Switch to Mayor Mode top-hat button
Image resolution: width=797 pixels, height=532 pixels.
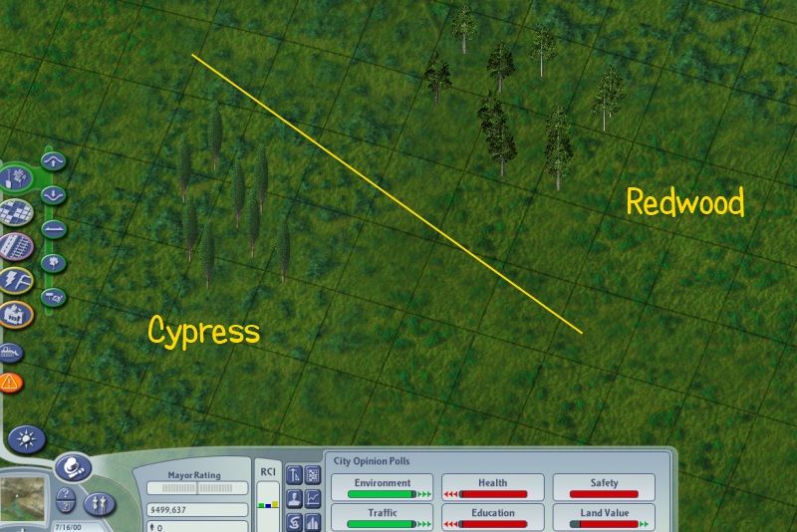73,467
